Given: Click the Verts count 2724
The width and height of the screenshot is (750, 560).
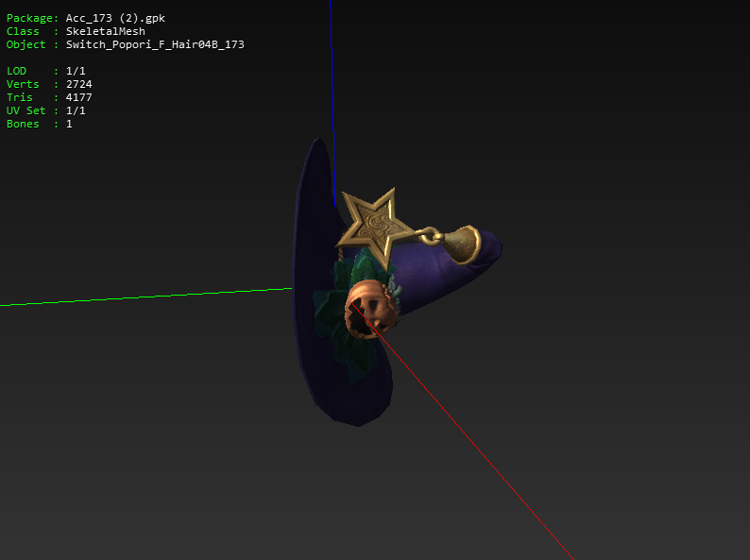Looking at the screenshot, I should pos(78,84).
